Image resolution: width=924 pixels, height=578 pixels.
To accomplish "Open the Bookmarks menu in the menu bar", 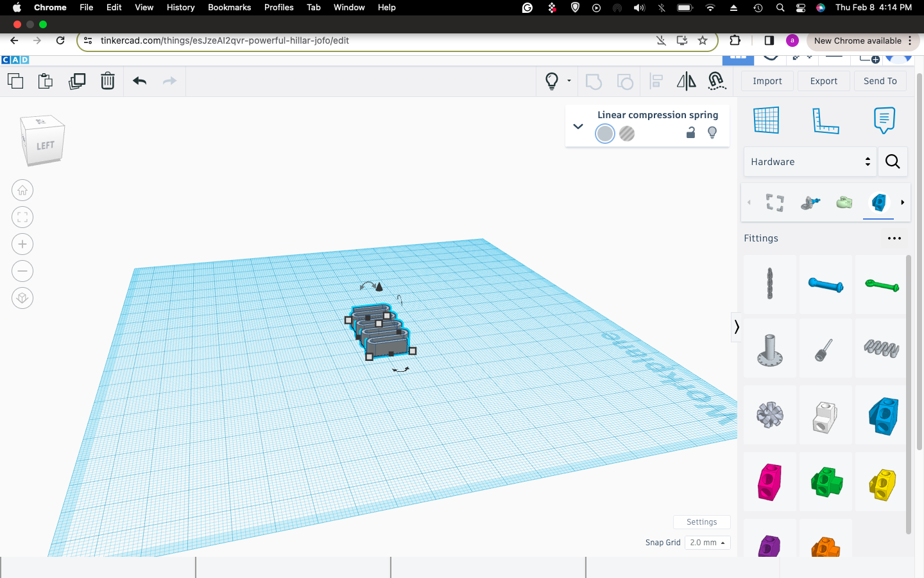I will coord(229,7).
